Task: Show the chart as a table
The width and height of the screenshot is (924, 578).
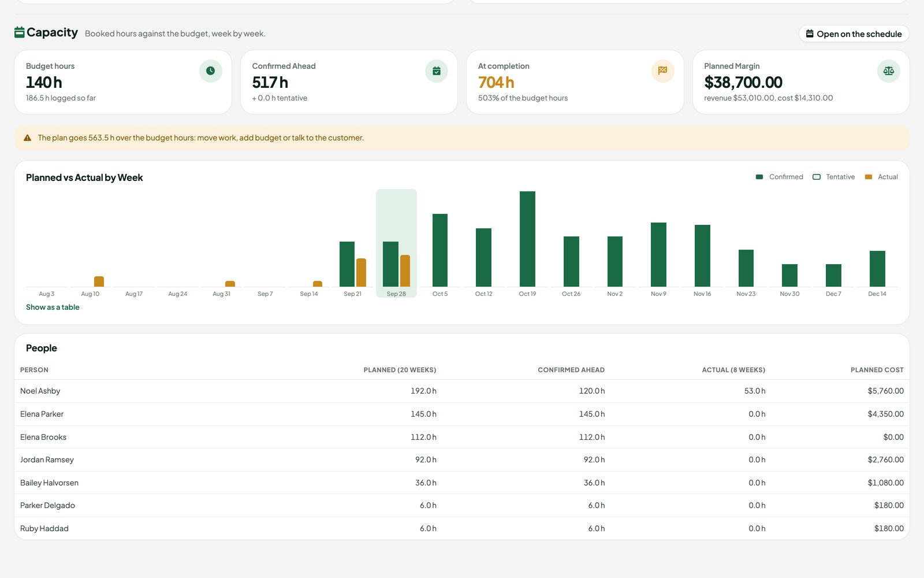Action: 53,307
